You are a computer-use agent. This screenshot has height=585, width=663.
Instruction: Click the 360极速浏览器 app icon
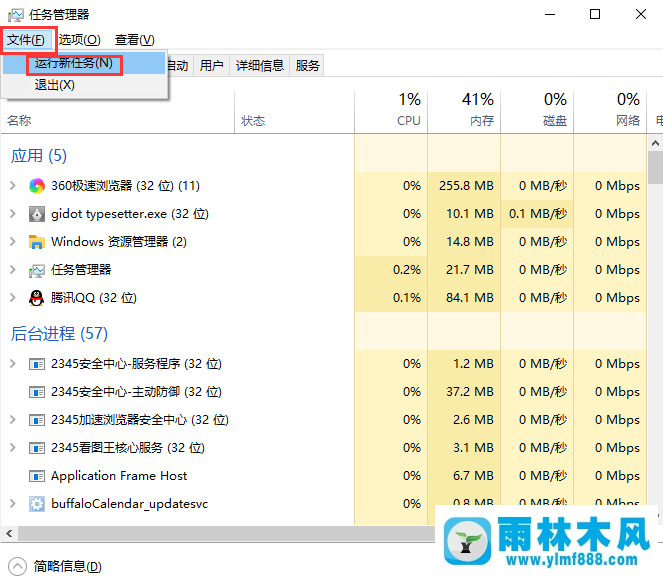[37, 186]
